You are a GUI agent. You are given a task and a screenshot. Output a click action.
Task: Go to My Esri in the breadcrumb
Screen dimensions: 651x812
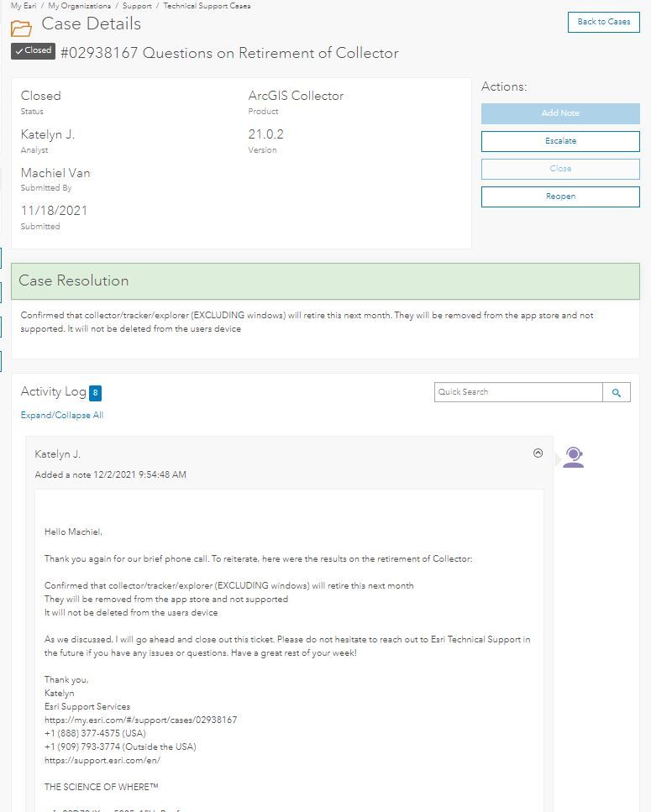(24, 6)
